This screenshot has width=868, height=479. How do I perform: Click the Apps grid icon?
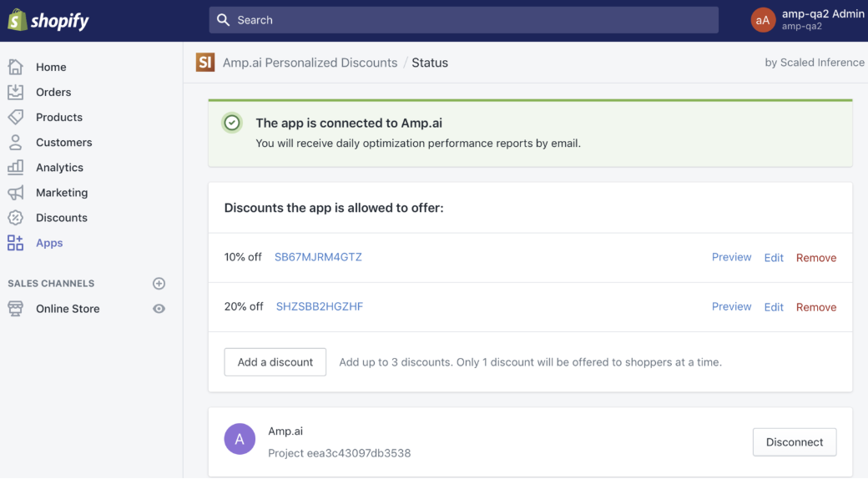(x=16, y=243)
